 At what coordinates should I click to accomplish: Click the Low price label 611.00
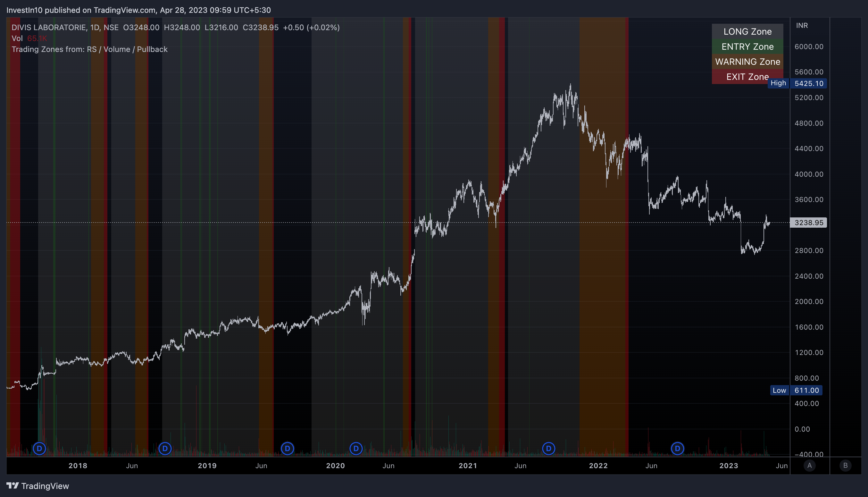pos(806,390)
